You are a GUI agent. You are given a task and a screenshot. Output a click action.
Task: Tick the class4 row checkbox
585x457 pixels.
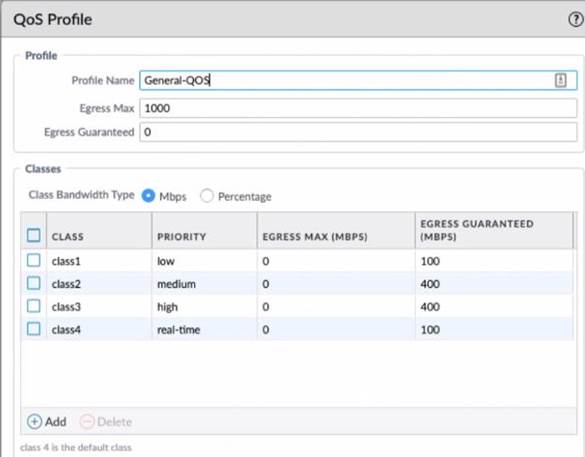pyautogui.click(x=34, y=329)
